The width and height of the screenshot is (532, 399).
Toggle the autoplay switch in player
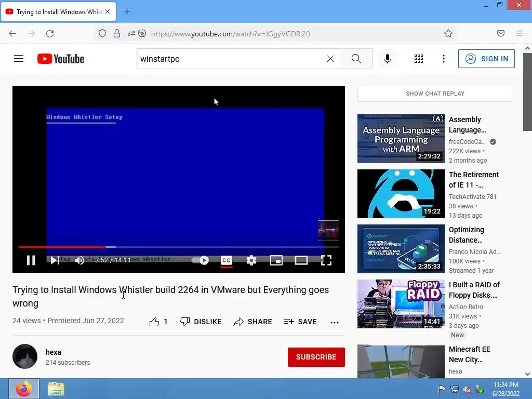click(x=201, y=260)
